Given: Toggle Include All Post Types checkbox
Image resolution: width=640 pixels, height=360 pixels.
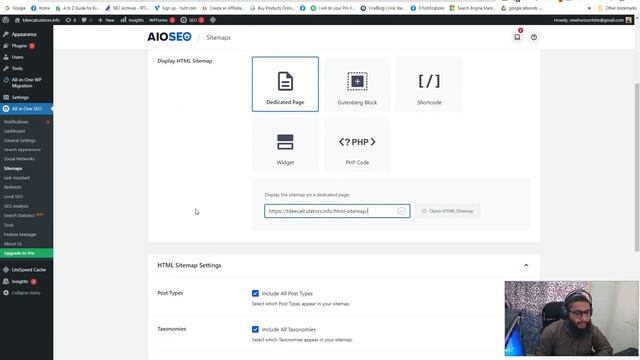Looking at the screenshot, I should click(255, 293).
